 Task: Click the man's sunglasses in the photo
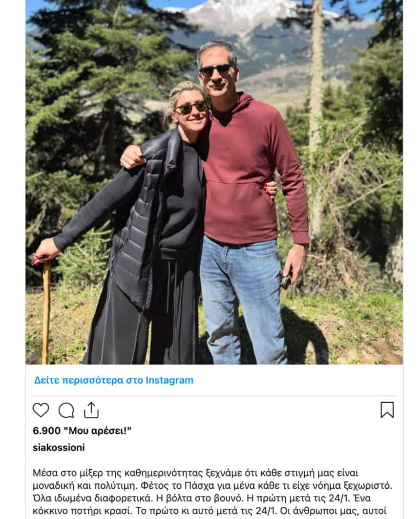tap(216, 70)
